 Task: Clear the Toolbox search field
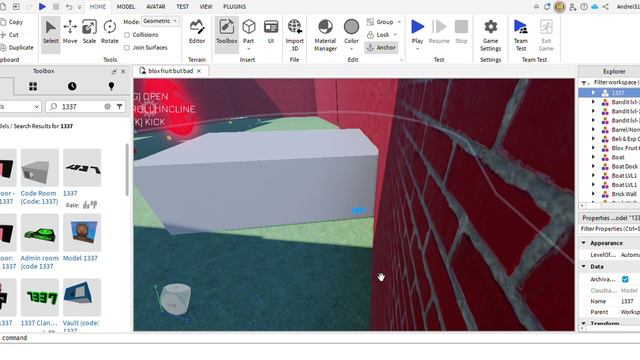107,107
